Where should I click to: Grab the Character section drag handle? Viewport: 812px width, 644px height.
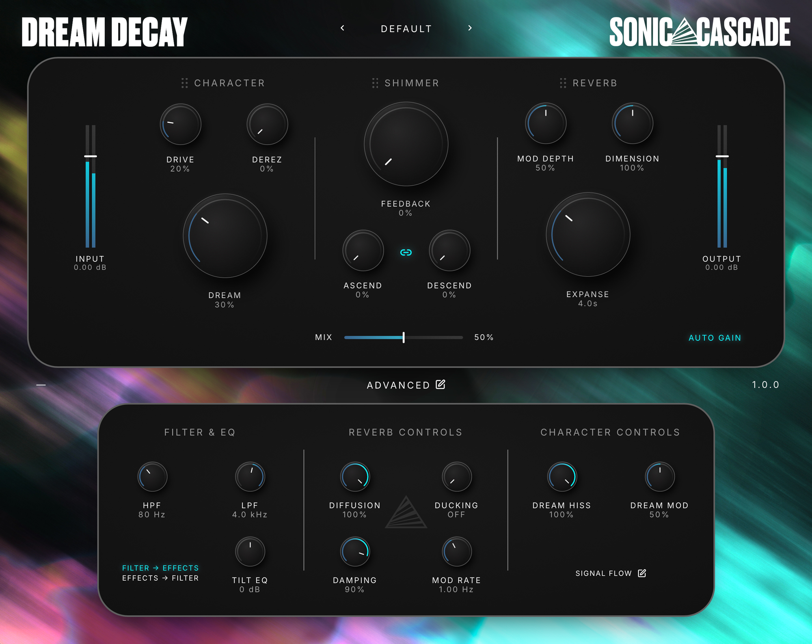point(185,83)
